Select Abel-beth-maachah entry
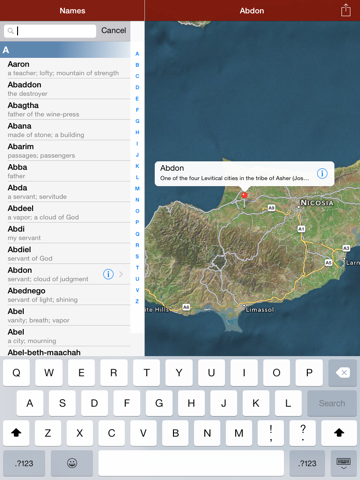This screenshot has width=360, height=480. tap(65, 352)
